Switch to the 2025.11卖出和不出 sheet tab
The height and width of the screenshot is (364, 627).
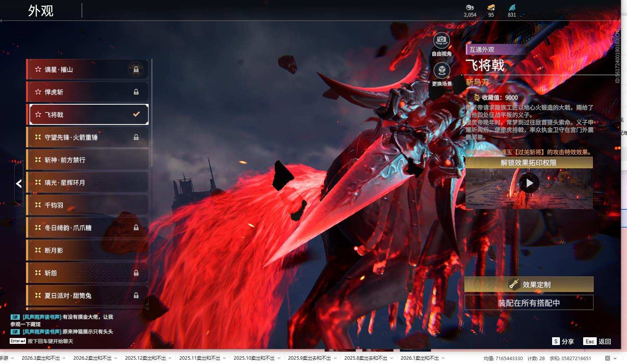[x=199, y=358]
